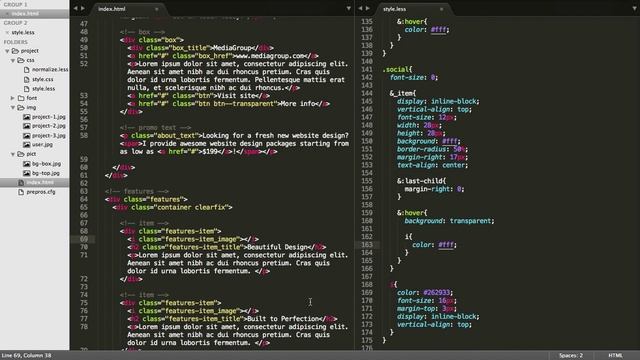Image resolution: width=640 pixels, height=360 pixels.
Task: Collapse the project folder arrow
Action: 7,51
